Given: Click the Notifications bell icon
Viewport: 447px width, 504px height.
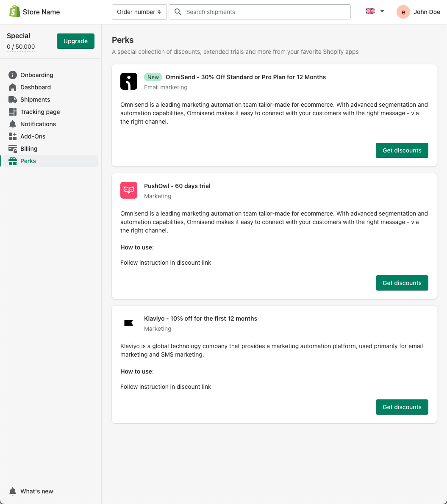Looking at the screenshot, I should pos(13,124).
